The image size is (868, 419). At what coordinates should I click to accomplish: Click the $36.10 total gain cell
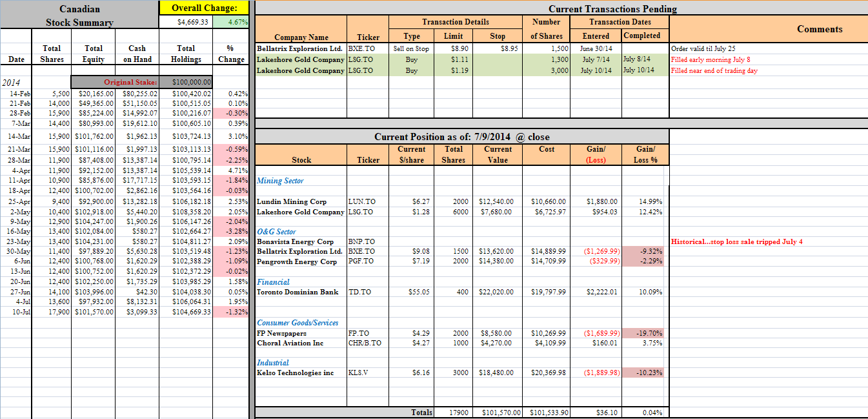[596, 412]
